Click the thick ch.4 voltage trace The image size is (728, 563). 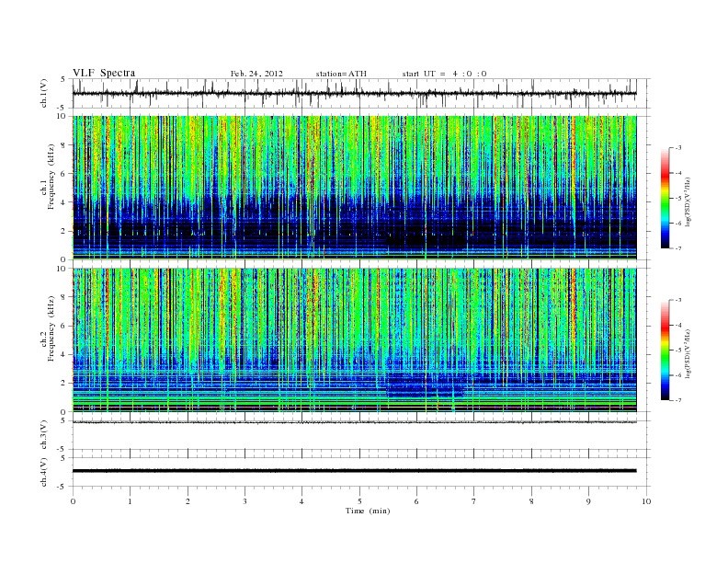[x=354, y=471]
